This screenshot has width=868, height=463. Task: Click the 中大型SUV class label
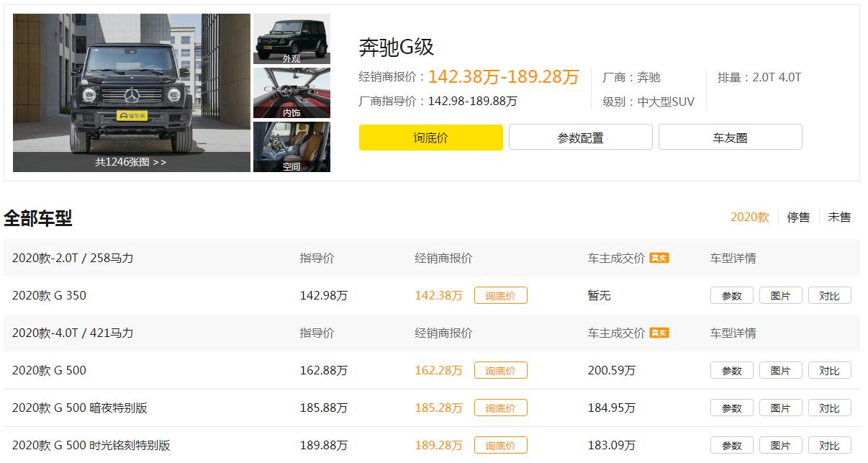point(666,102)
